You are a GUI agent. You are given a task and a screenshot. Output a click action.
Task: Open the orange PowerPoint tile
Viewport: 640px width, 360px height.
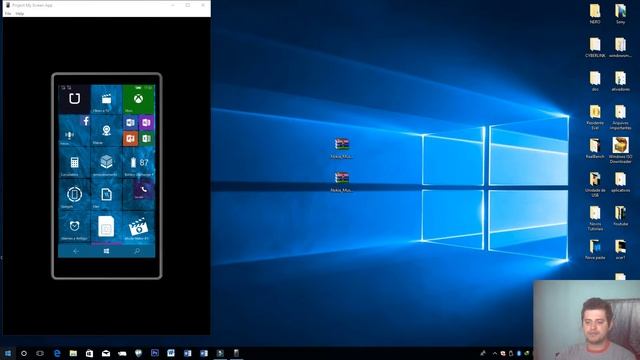(x=130, y=138)
